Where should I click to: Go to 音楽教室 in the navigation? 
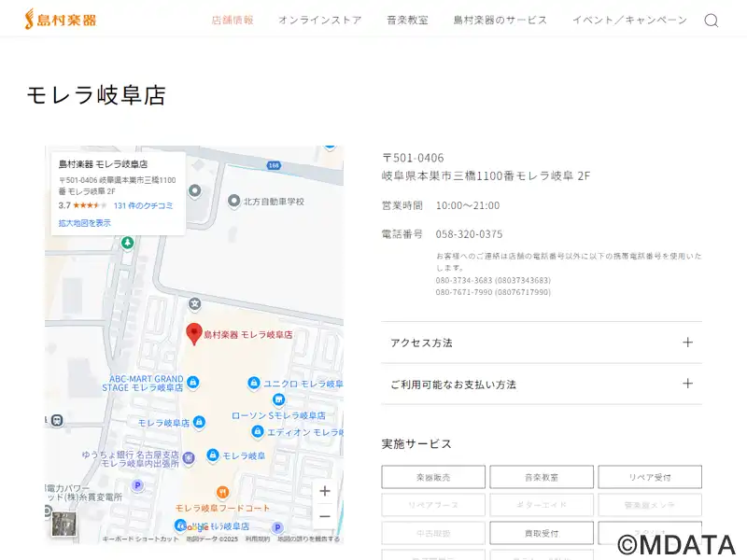coord(407,20)
